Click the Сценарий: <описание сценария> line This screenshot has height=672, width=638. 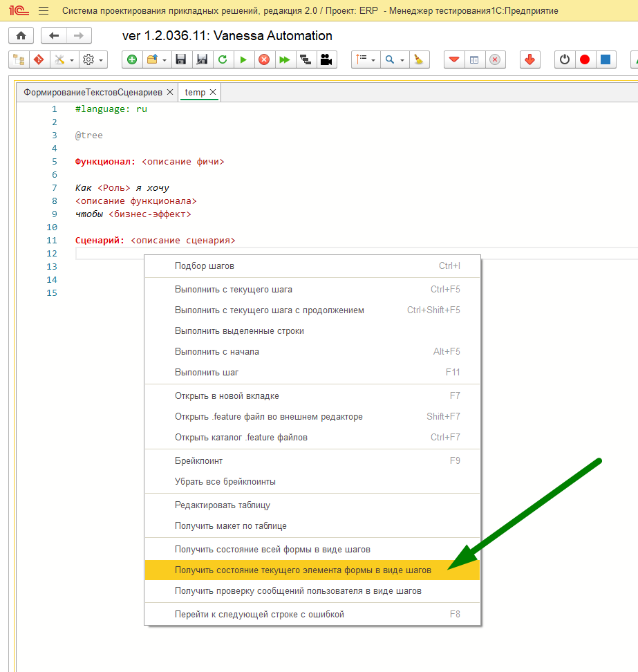(x=155, y=241)
